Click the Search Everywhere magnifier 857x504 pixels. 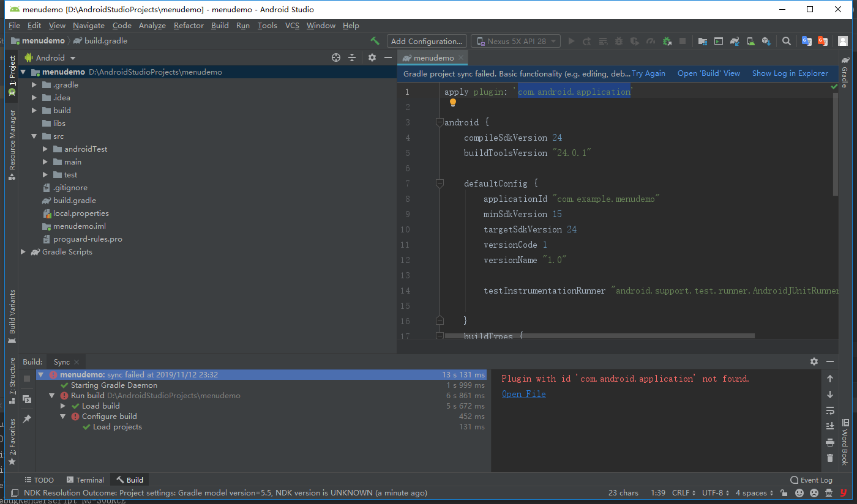point(787,41)
